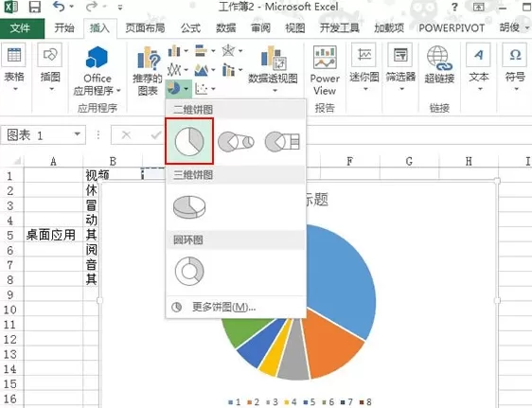Click legend entry 2 orange swatch
This screenshot has width=532, height=408.
[250, 402]
